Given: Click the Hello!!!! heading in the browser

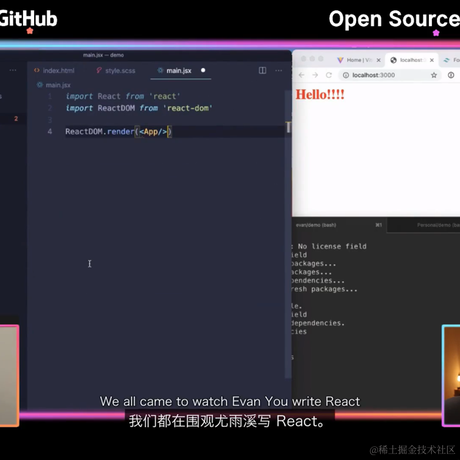Looking at the screenshot, I should (320, 95).
